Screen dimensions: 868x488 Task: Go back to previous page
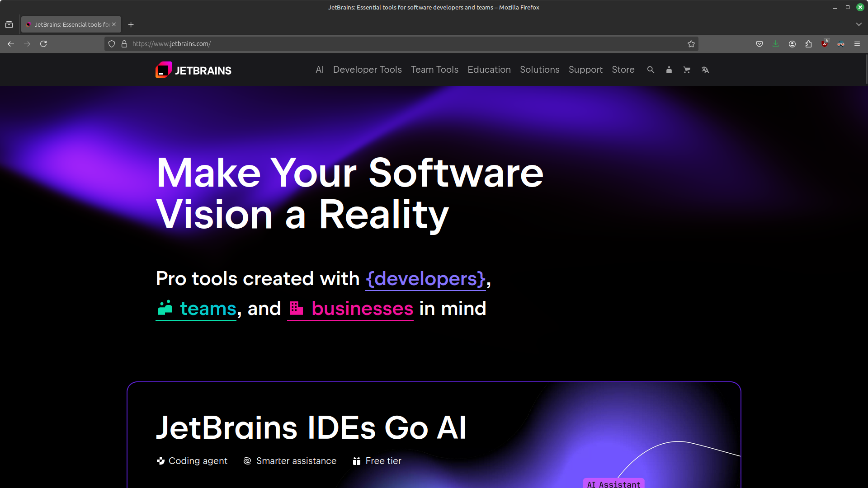click(11, 44)
